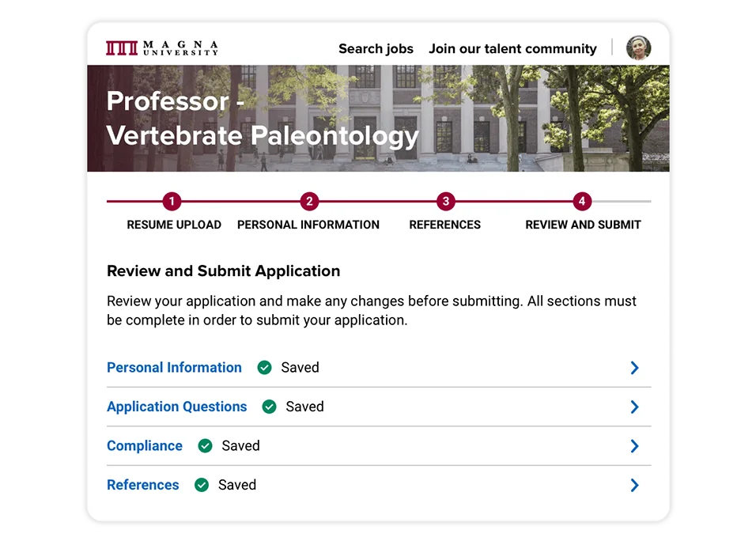
Task: Select step 1 Resume Upload circle
Action: [x=172, y=202]
